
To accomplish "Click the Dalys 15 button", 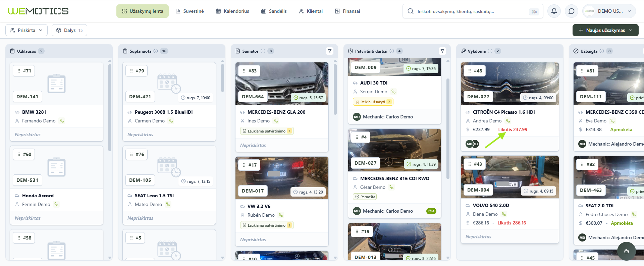I will 69,30.
